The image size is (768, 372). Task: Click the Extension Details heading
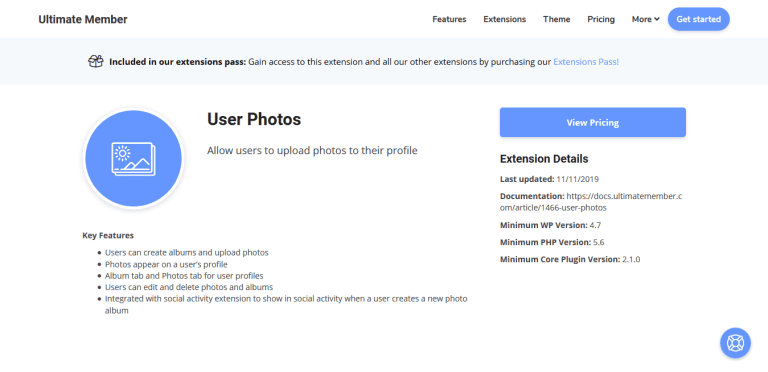[544, 159]
